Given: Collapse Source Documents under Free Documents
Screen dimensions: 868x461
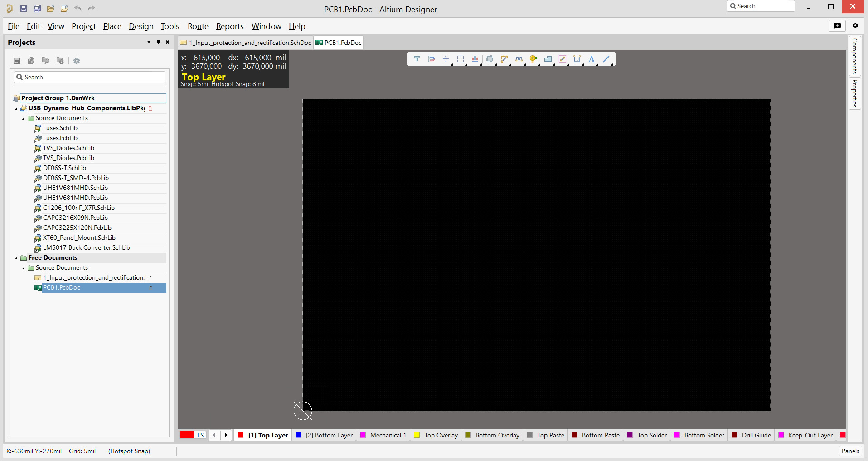Looking at the screenshot, I should [x=24, y=268].
